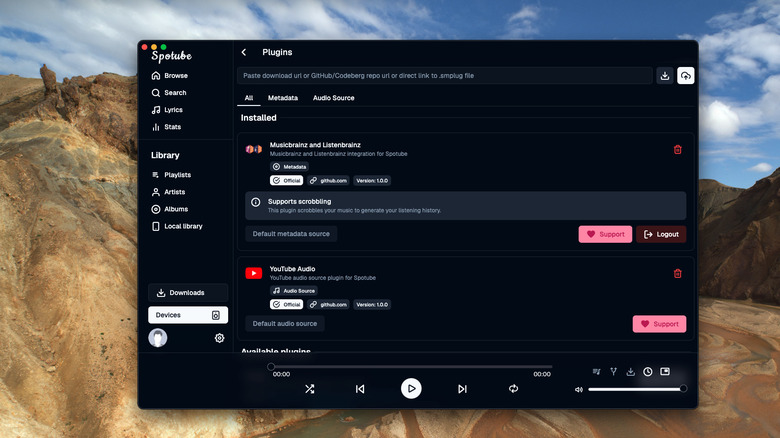Click the plugin URL input field
Screen dimensions: 780x438
pyautogui.click(x=445, y=76)
